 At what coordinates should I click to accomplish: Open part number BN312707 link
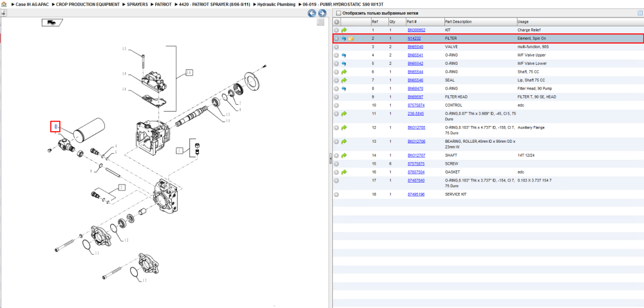pyautogui.click(x=416, y=156)
